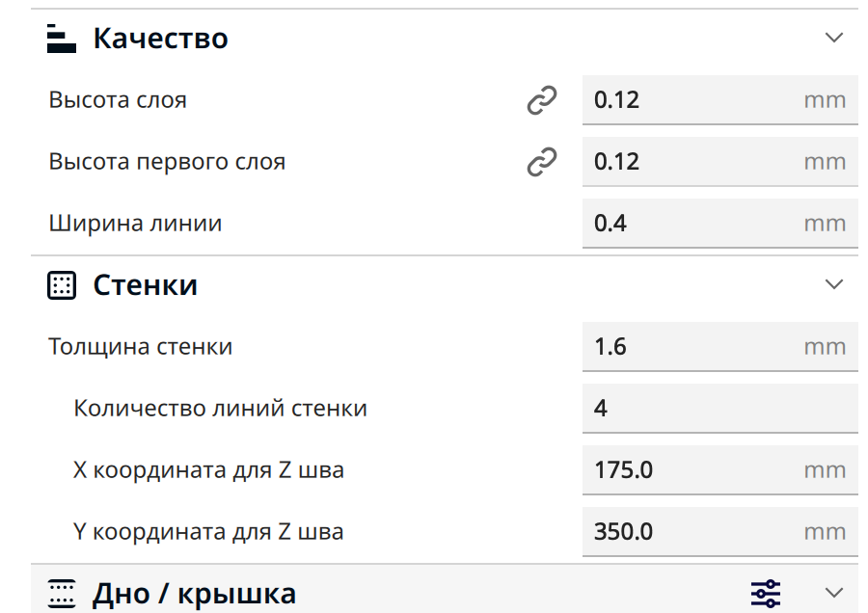Click the Дно / крышка header title
The image size is (868, 613).
194,594
